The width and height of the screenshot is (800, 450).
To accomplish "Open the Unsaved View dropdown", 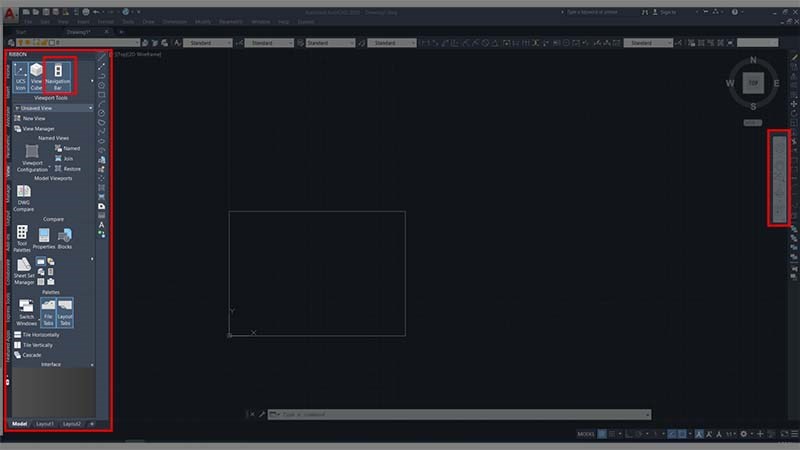I will [x=54, y=108].
